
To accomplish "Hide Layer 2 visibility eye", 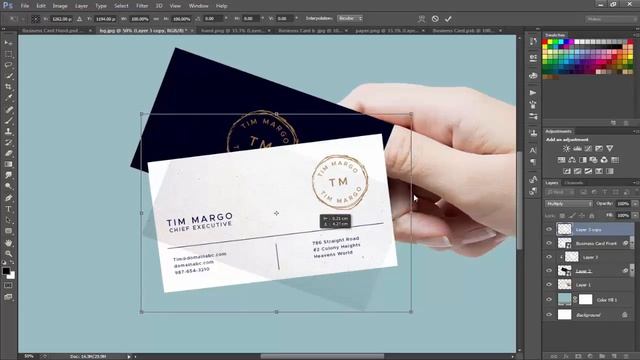I will pyautogui.click(x=549, y=271).
